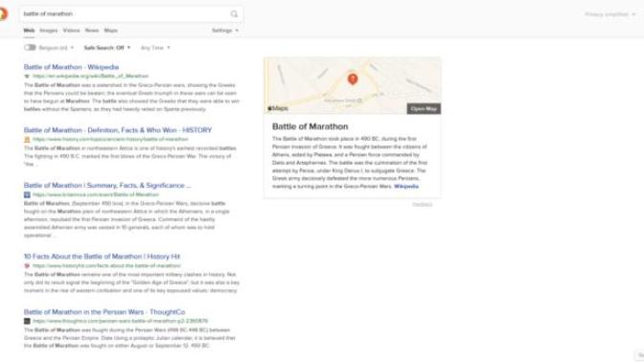Toggle the Belgium region switch
Viewport: 644px width, 362px height.
pyautogui.click(x=30, y=48)
